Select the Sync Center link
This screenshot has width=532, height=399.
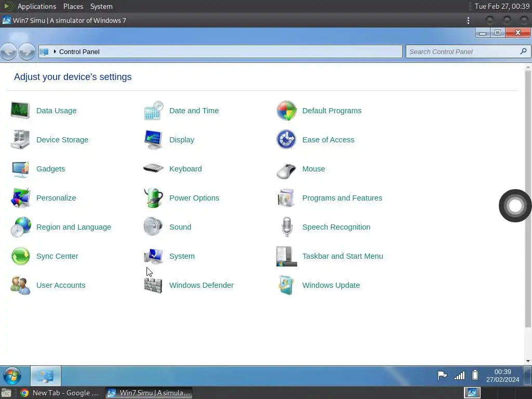(57, 257)
